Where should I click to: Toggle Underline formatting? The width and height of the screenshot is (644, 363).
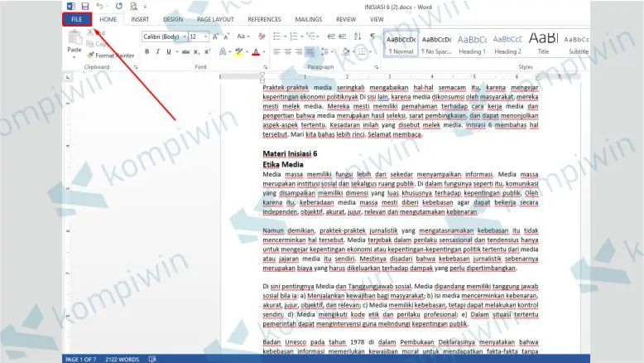click(168, 52)
